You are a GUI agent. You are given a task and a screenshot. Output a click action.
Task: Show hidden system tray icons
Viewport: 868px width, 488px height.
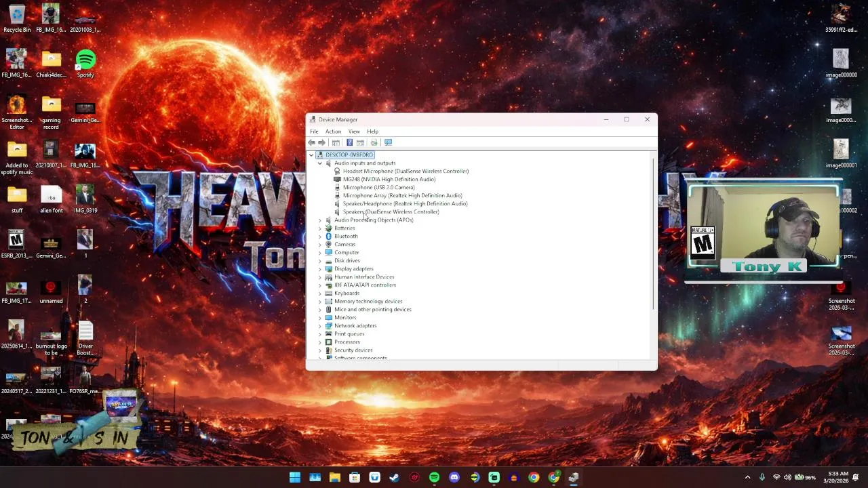click(x=748, y=478)
